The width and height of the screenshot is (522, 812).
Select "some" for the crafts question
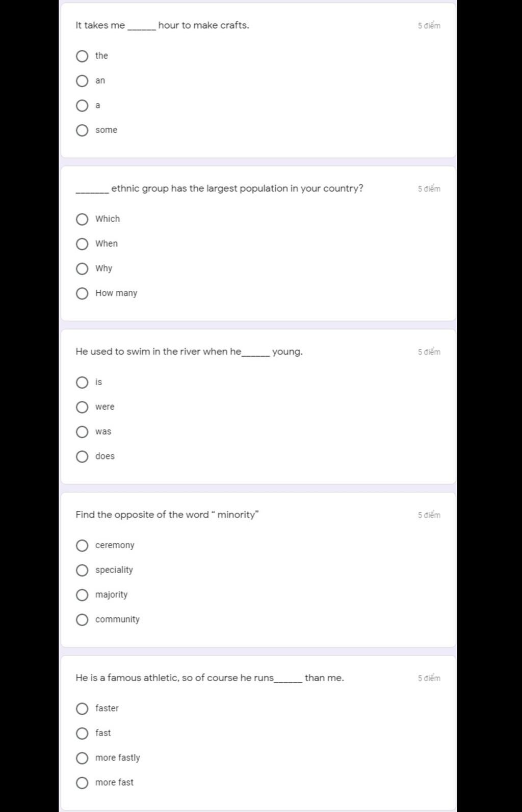[x=82, y=130]
